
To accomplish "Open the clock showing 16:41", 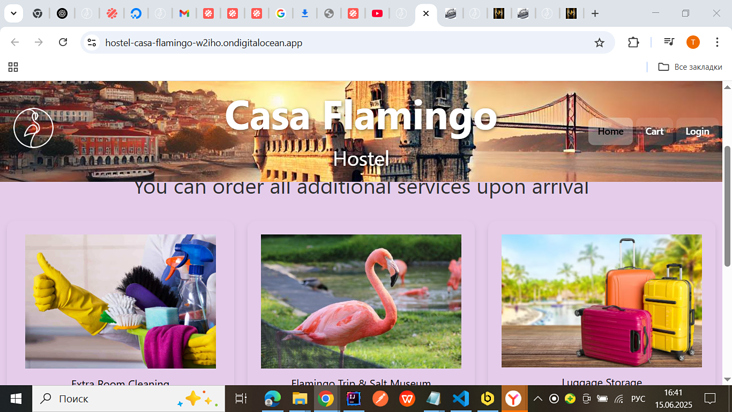I will 673,398.
